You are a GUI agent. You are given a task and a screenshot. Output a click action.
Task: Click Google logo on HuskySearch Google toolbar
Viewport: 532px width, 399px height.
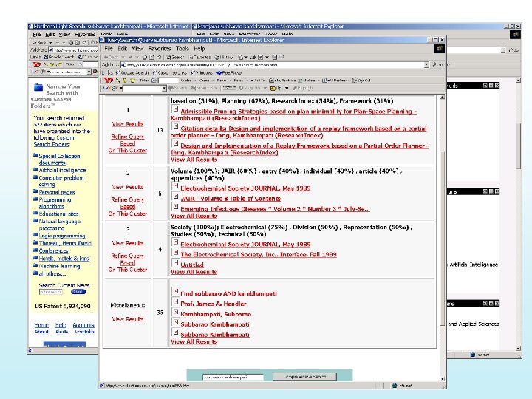coord(112,88)
